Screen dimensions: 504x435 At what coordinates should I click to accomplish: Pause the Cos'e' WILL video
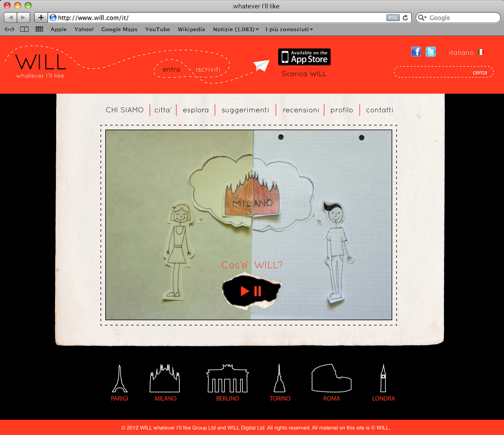pos(258,291)
